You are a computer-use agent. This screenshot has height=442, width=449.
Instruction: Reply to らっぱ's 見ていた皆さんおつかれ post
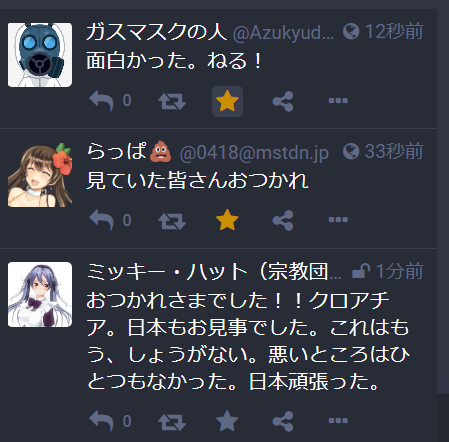tap(102, 220)
